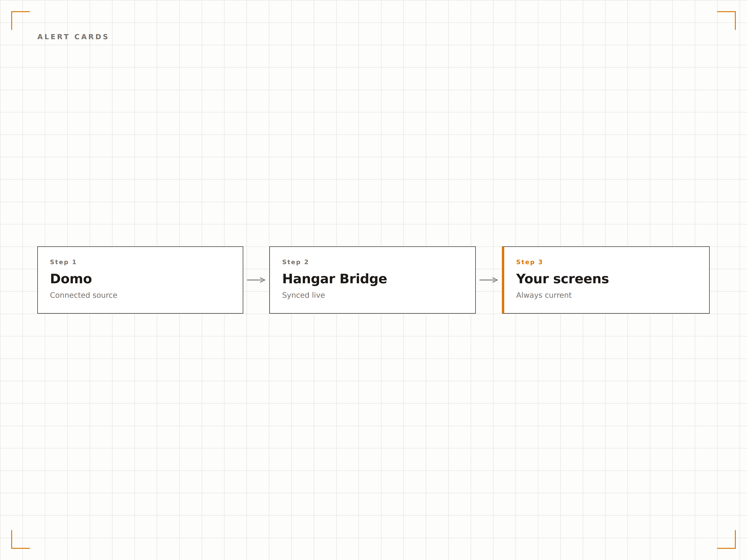Click the arrow between Domo and Hangar Bridge
This screenshot has height=560, width=747.
click(x=256, y=280)
